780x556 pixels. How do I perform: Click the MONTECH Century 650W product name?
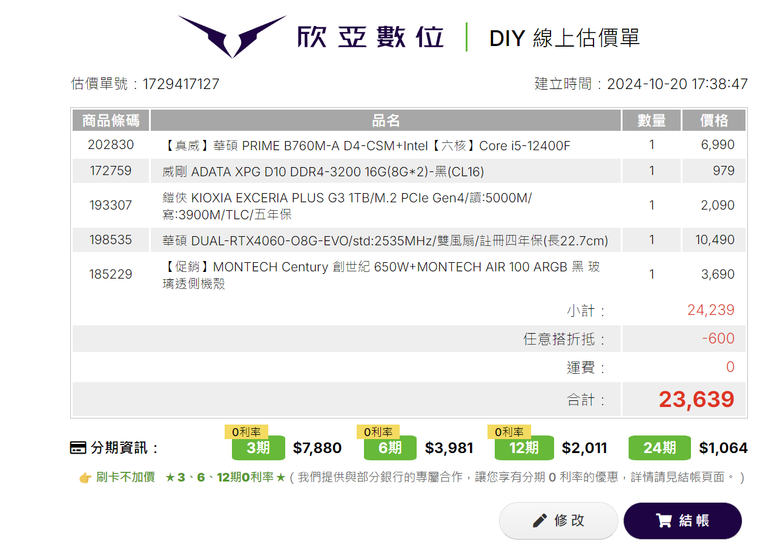pyautogui.click(x=381, y=275)
